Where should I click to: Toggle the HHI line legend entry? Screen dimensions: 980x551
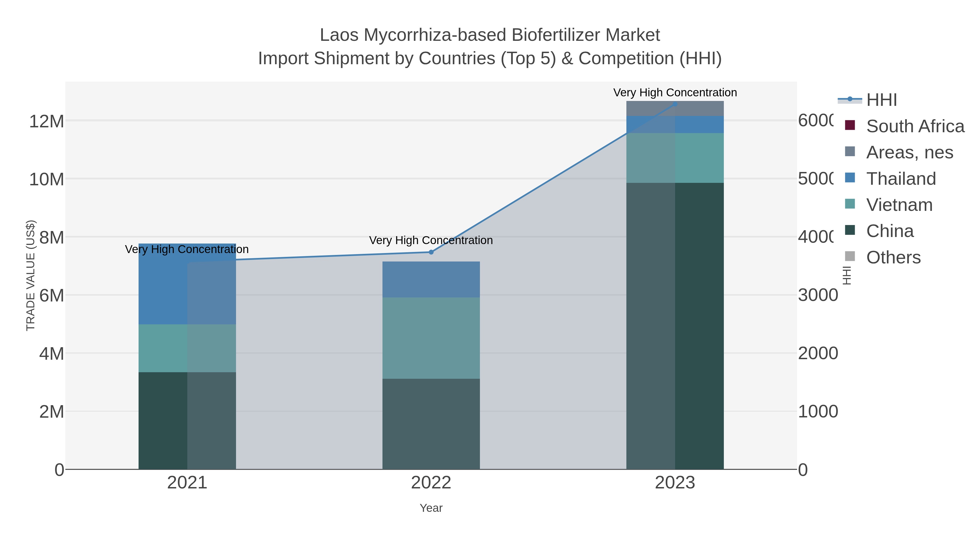click(868, 100)
